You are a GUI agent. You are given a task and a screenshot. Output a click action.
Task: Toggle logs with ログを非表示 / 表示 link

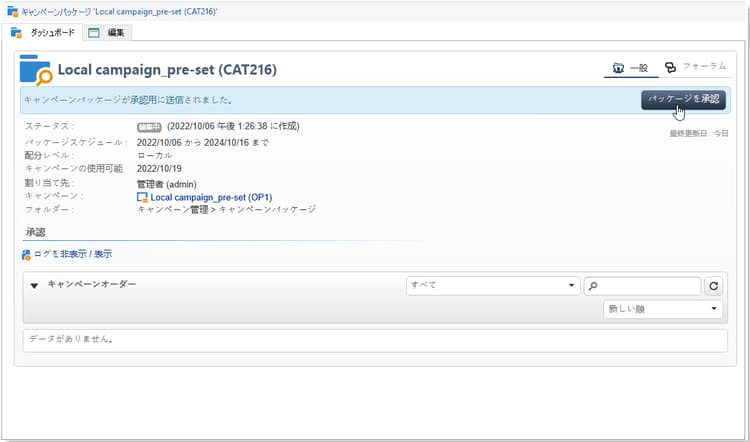click(73, 254)
